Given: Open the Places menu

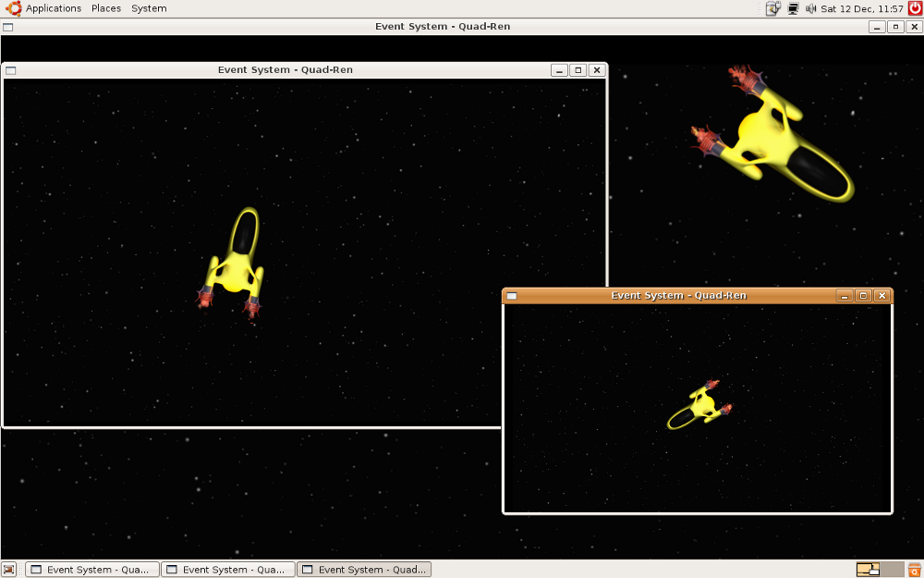Looking at the screenshot, I should 106,8.
